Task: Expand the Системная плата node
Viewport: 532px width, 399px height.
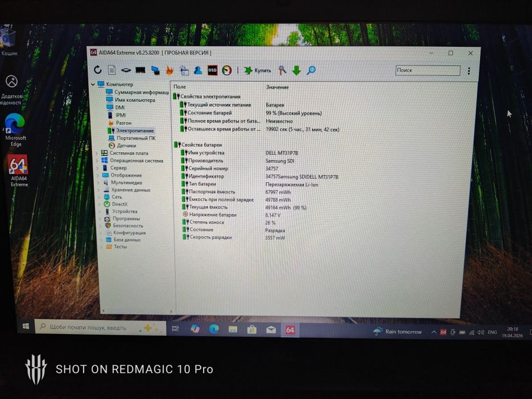Action: click(97, 153)
